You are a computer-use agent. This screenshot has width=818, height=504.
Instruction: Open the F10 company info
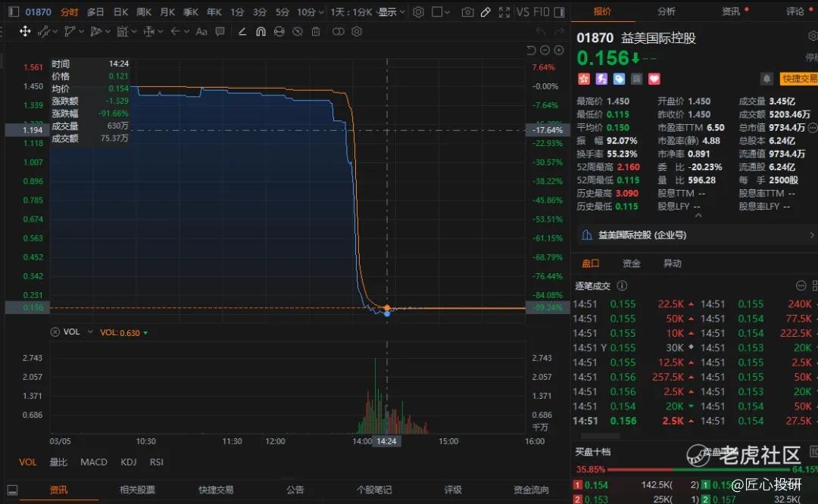pos(541,11)
